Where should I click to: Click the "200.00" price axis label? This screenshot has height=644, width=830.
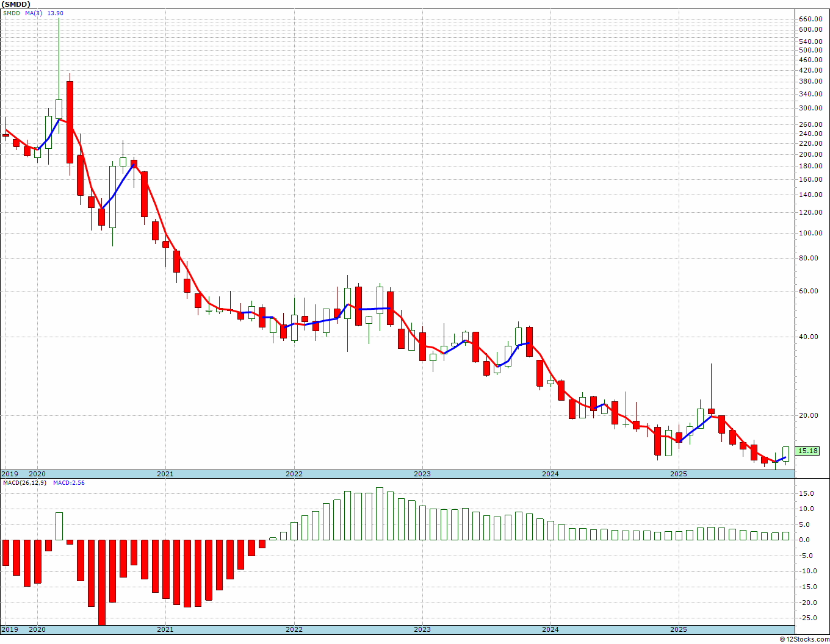point(810,154)
